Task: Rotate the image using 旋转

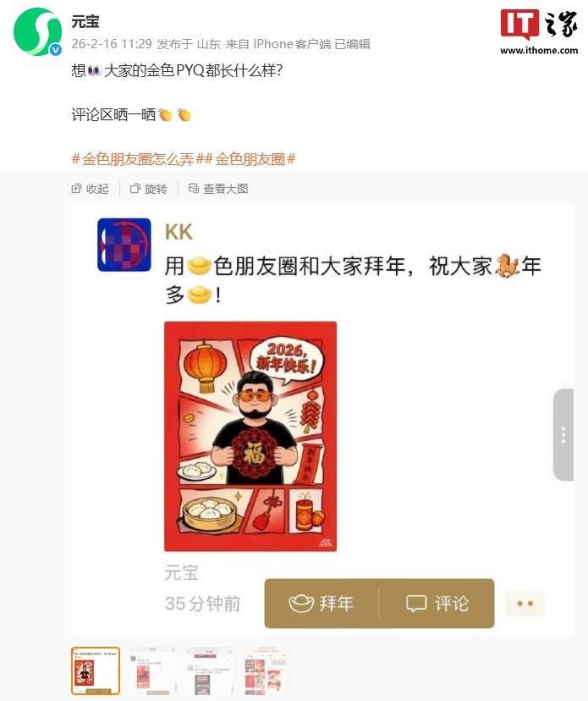Action: pos(148,189)
